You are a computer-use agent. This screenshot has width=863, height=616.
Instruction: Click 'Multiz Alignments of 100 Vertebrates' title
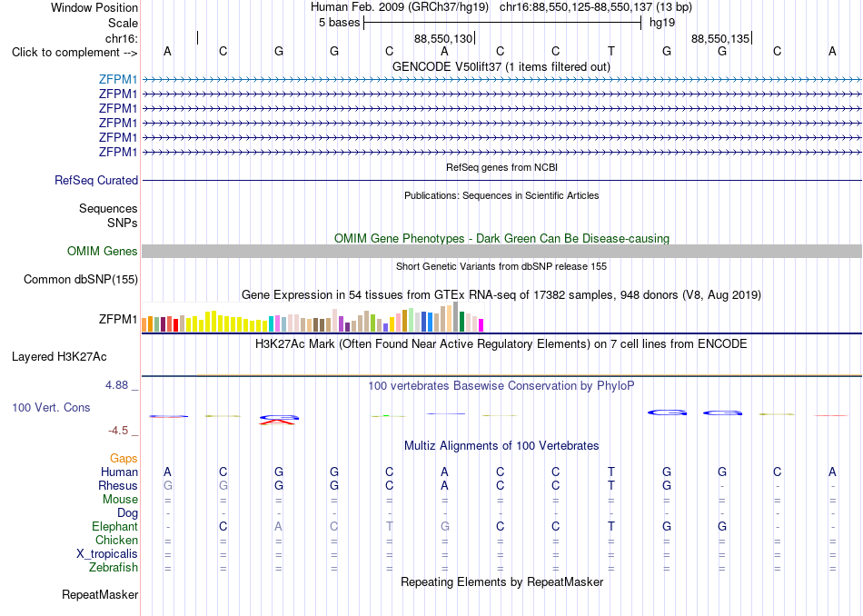(x=501, y=446)
